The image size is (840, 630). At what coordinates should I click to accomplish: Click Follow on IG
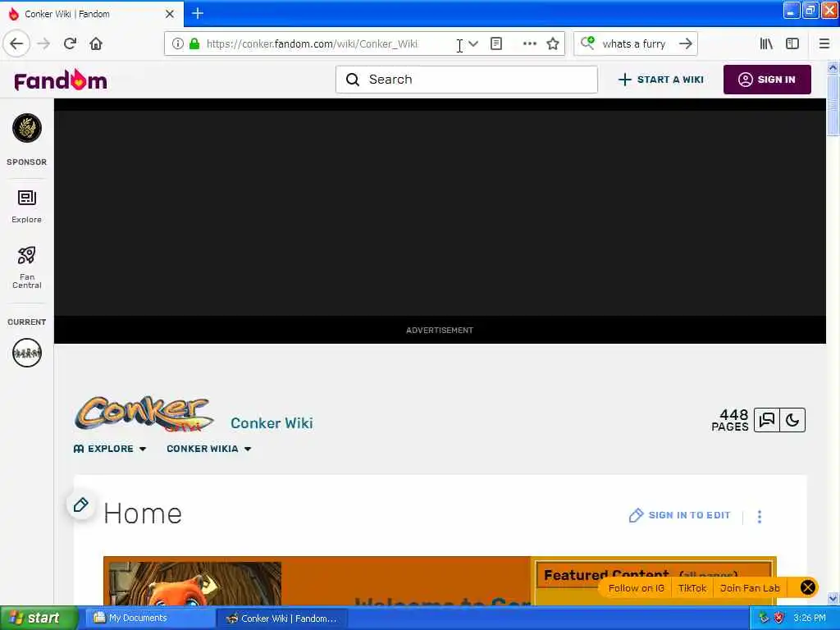click(636, 588)
